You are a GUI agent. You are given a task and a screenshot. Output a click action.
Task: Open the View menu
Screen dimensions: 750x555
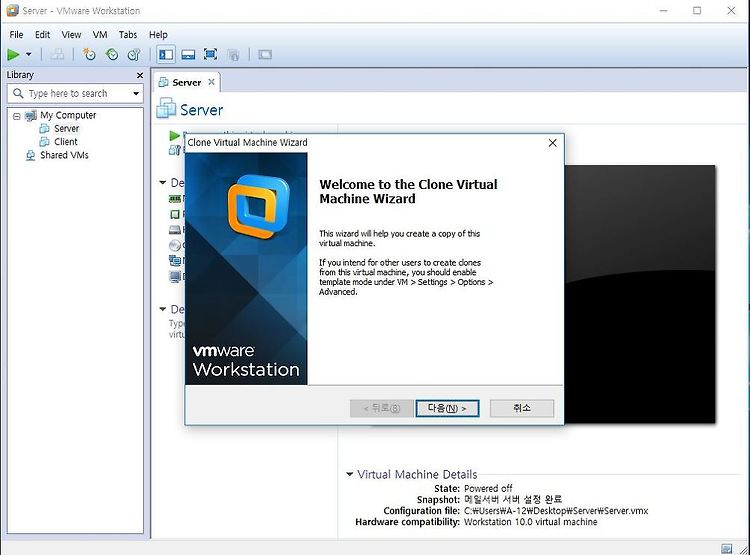coord(71,34)
